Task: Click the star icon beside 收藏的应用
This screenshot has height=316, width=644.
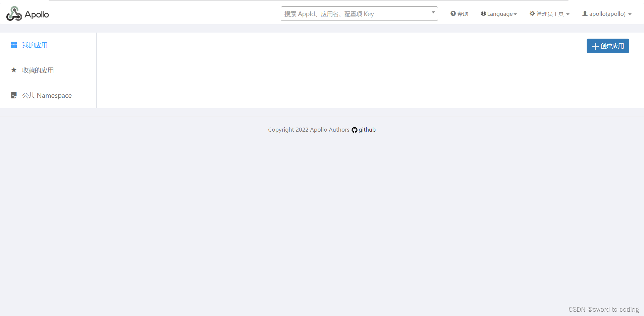Action: point(14,70)
